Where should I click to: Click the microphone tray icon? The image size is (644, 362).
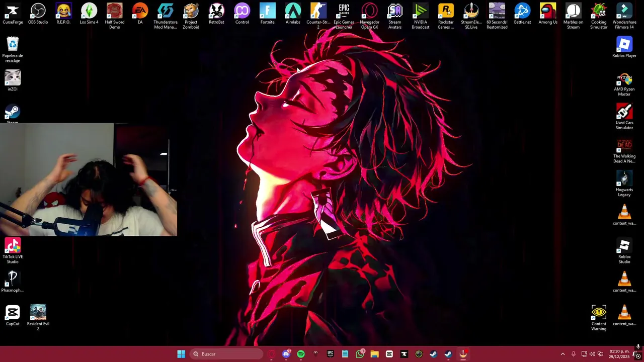(x=573, y=354)
